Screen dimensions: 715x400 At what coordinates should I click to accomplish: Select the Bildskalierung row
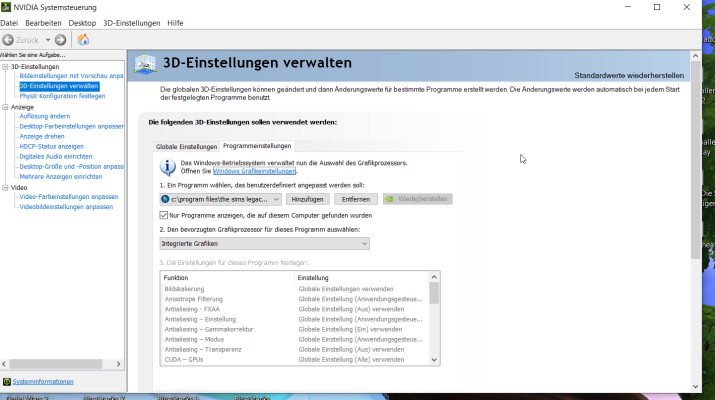tap(295, 289)
